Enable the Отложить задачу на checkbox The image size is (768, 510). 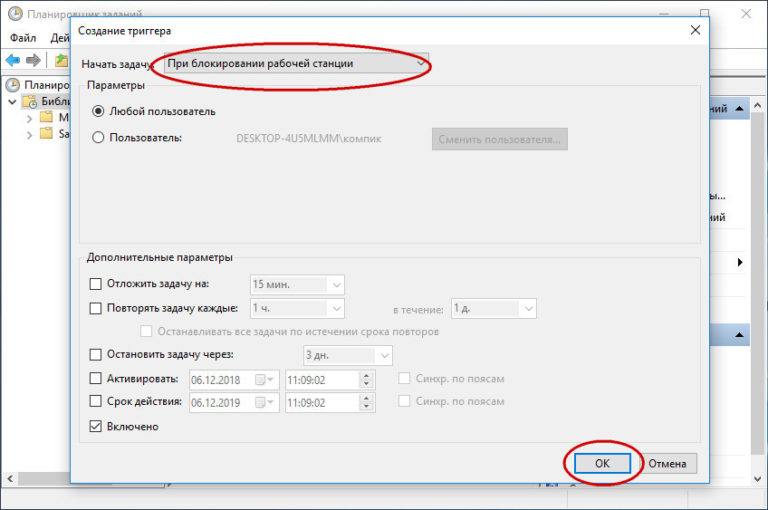96,284
